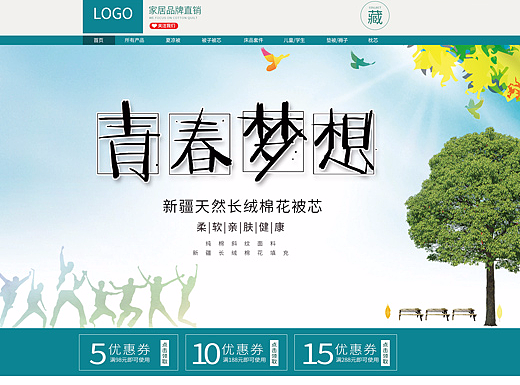Click 点击领取 on the 15 coupon
520x385 pixels.
[385, 353]
